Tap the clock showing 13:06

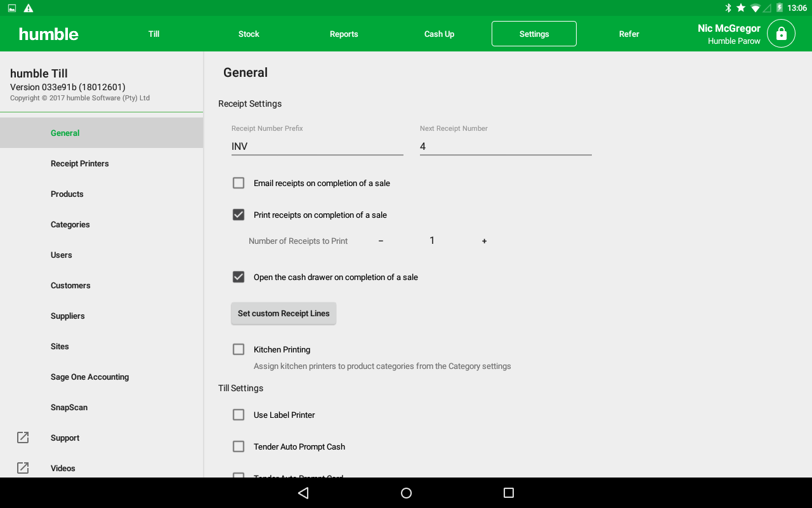point(797,8)
